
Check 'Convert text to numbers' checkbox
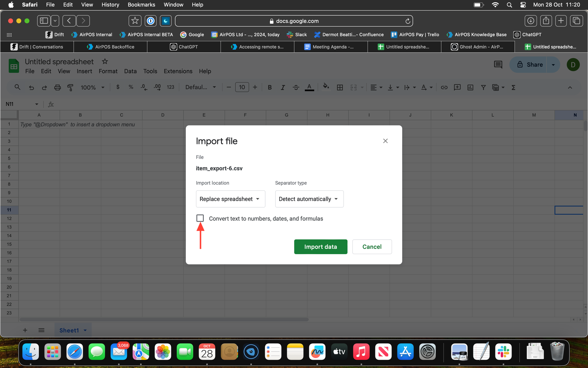click(x=200, y=218)
